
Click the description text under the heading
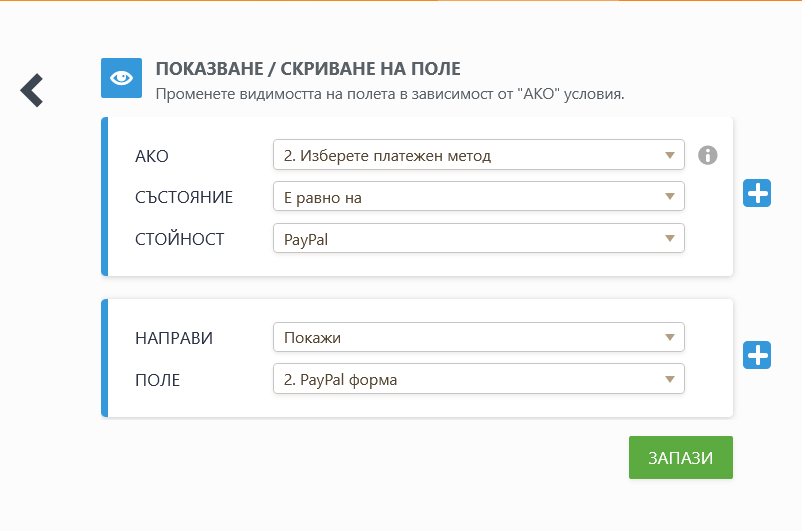coord(389,94)
